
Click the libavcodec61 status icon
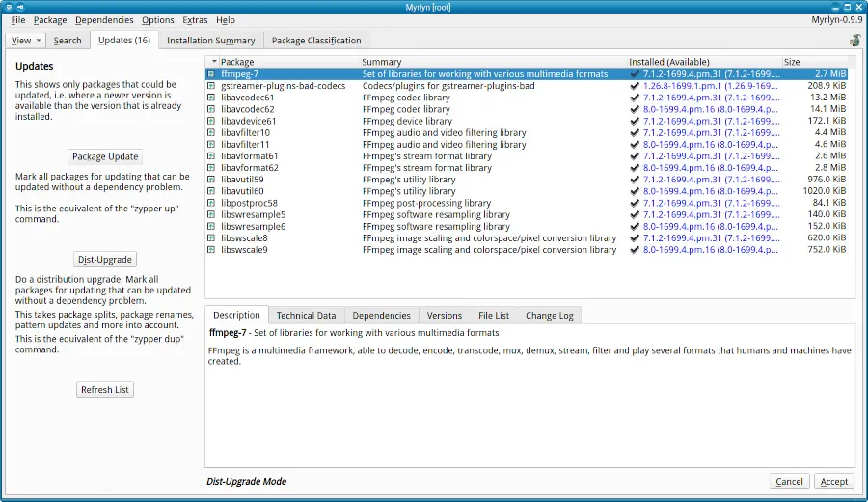click(x=212, y=98)
